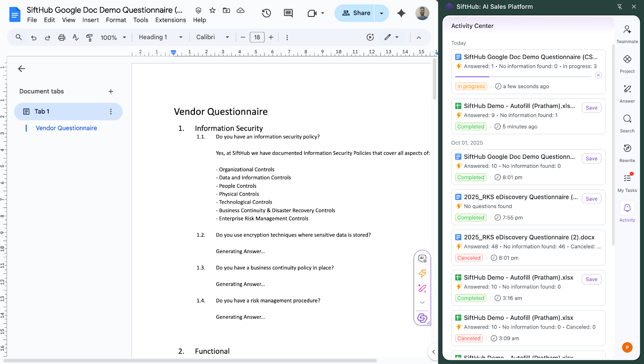The width and height of the screenshot is (644, 364).
Task: Star this document
Action: coord(213,10)
